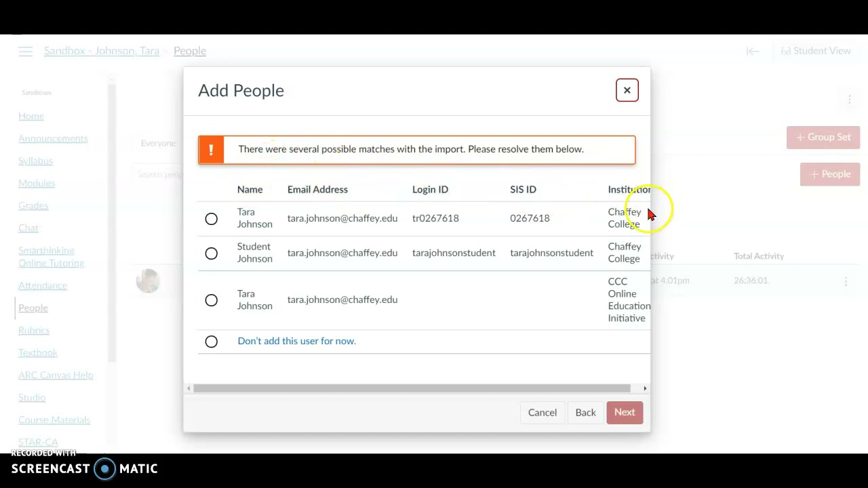Open Rubrics in course navigation
Screen dimensions: 868x488
point(34,330)
